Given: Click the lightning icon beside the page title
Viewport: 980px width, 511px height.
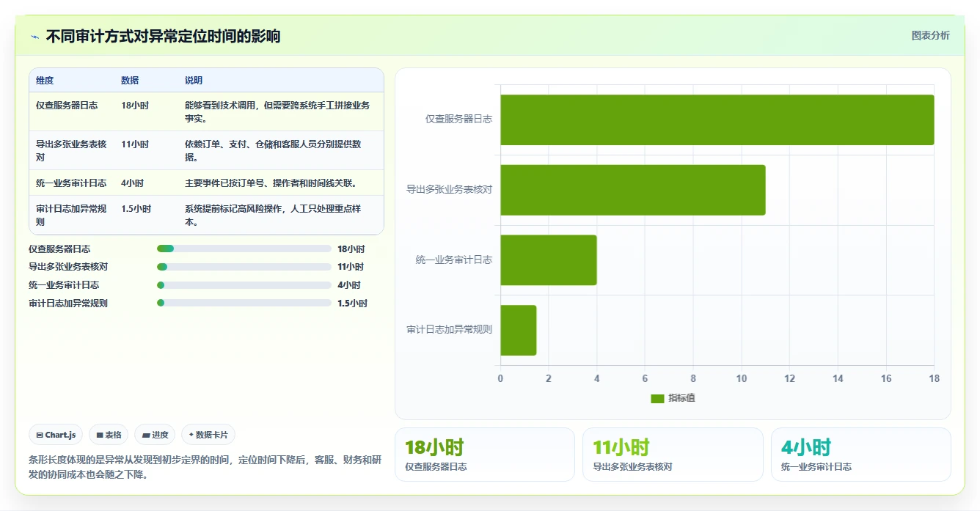Looking at the screenshot, I should [34, 37].
